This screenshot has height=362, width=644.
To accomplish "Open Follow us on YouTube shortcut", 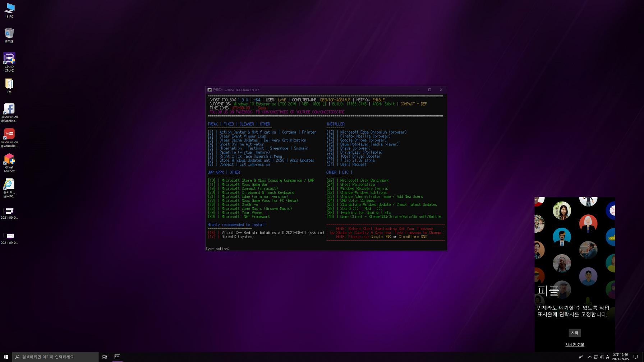I will pos(9,138).
